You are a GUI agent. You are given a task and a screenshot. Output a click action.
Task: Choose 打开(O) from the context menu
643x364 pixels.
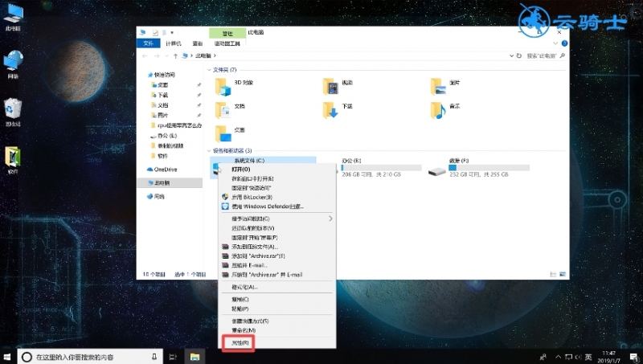[x=277, y=170]
